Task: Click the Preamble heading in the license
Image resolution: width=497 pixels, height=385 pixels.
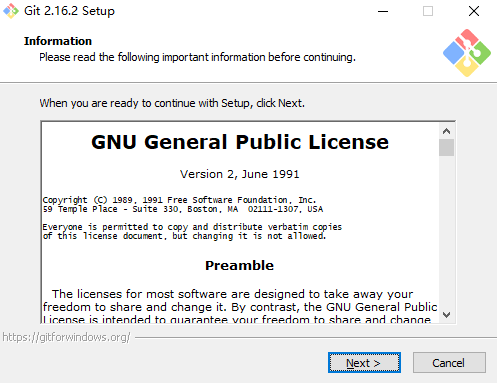Action: pos(239,266)
